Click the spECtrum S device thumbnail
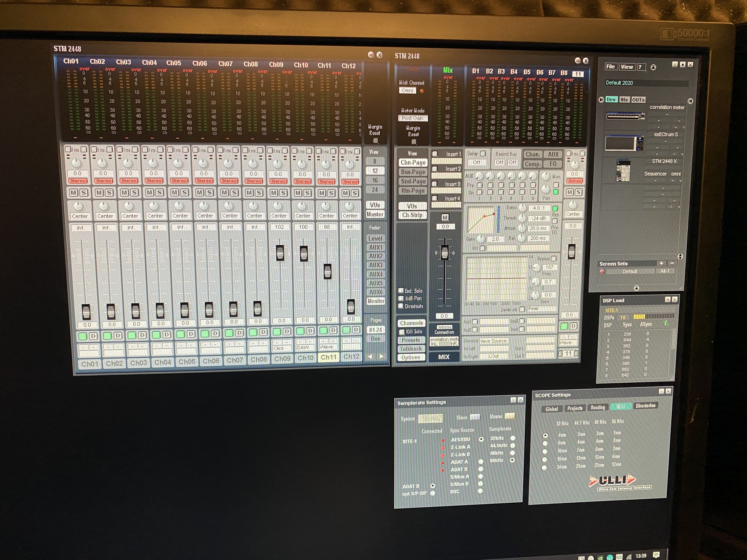 pos(624,143)
